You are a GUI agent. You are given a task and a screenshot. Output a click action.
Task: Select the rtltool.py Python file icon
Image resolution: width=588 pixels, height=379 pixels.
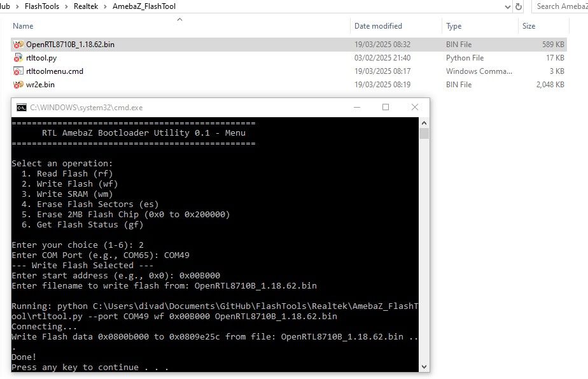pyautogui.click(x=18, y=58)
